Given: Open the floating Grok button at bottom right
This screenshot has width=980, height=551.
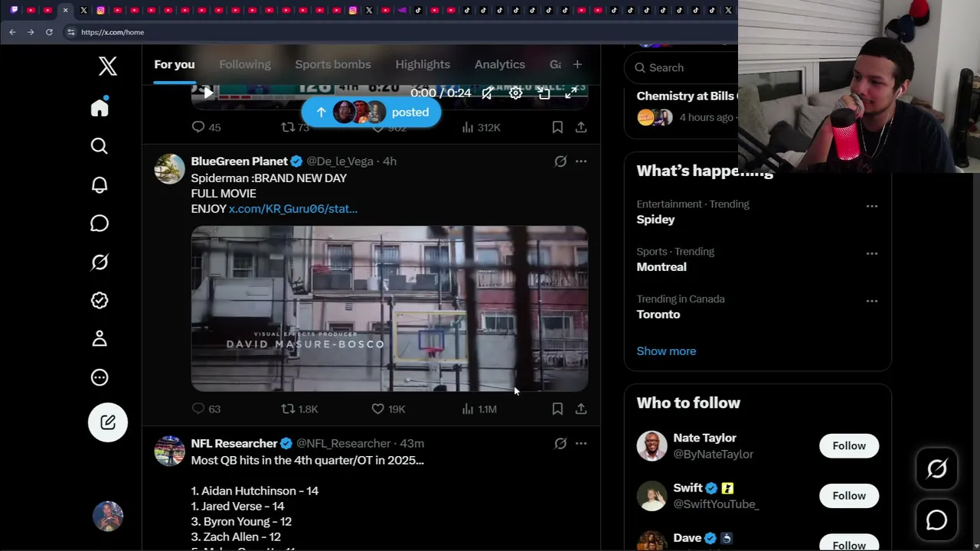Looking at the screenshot, I should coord(937,468).
